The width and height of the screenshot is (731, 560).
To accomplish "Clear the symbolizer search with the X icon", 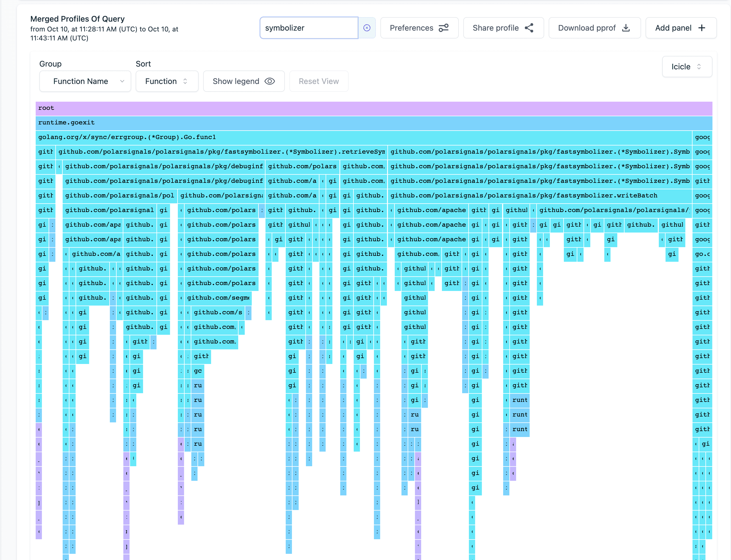I will tap(367, 28).
